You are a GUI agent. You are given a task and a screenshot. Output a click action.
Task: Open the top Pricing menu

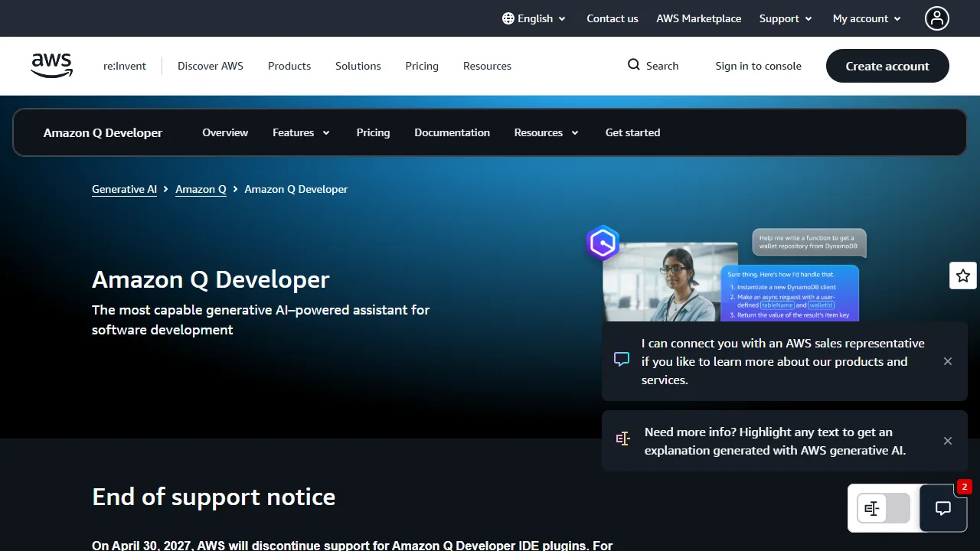(x=422, y=66)
